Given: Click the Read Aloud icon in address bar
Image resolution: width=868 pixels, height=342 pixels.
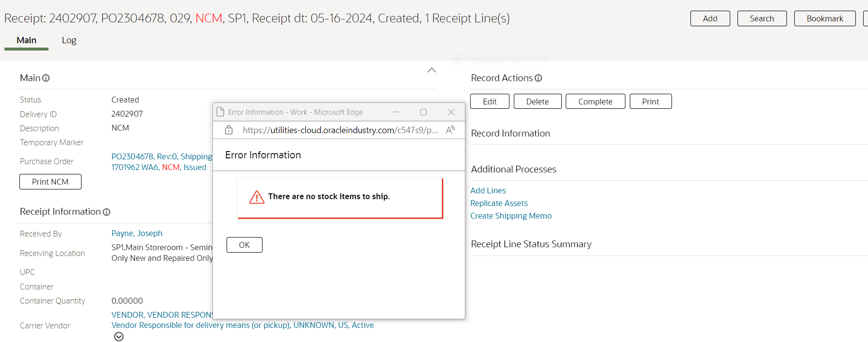Looking at the screenshot, I should 450,130.
